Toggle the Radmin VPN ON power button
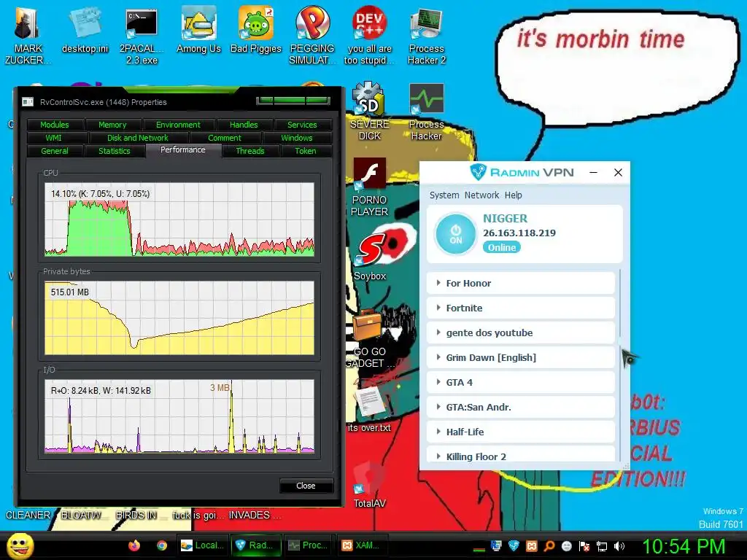 pyautogui.click(x=455, y=234)
